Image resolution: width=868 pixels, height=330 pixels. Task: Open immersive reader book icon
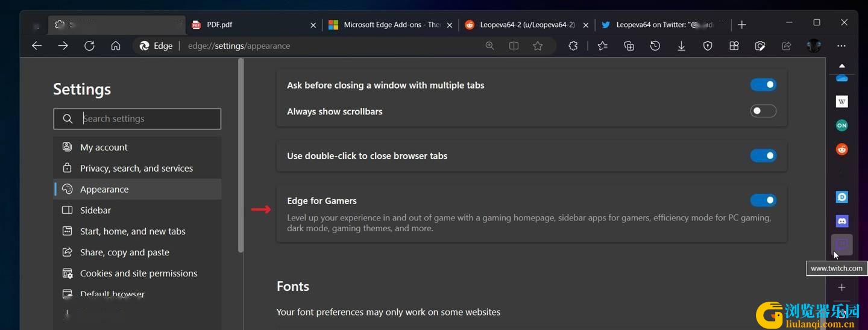tap(514, 46)
